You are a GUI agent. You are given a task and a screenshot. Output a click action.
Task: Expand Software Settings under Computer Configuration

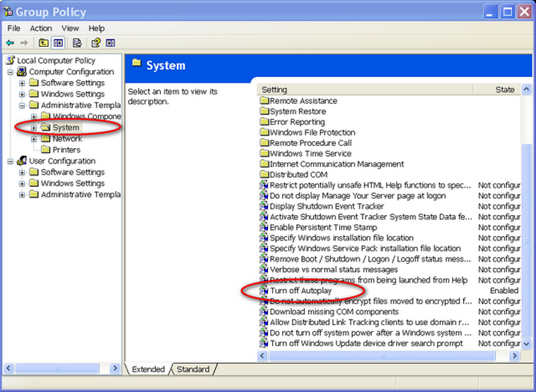pyautogui.click(x=22, y=83)
